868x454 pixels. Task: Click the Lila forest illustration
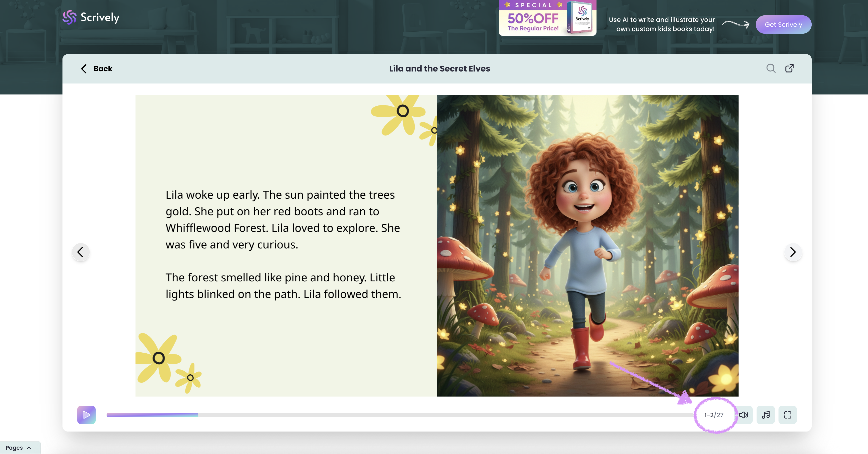coord(587,245)
